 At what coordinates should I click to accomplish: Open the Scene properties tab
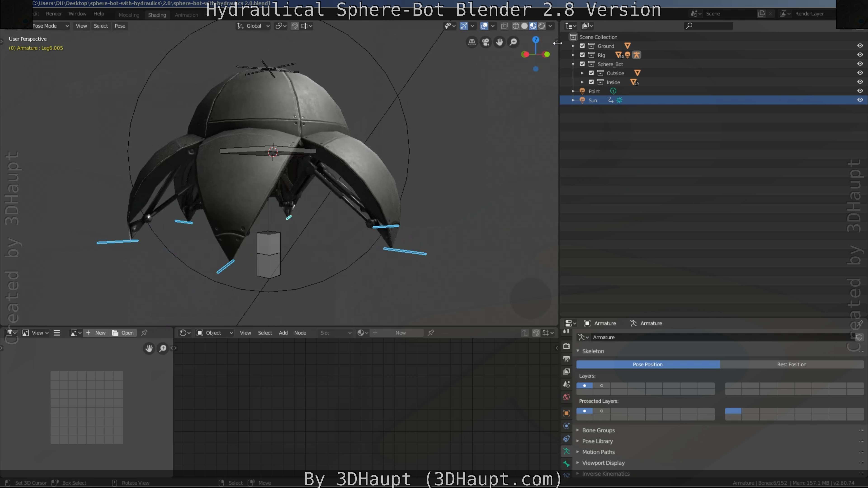click(x=566, y=384)
